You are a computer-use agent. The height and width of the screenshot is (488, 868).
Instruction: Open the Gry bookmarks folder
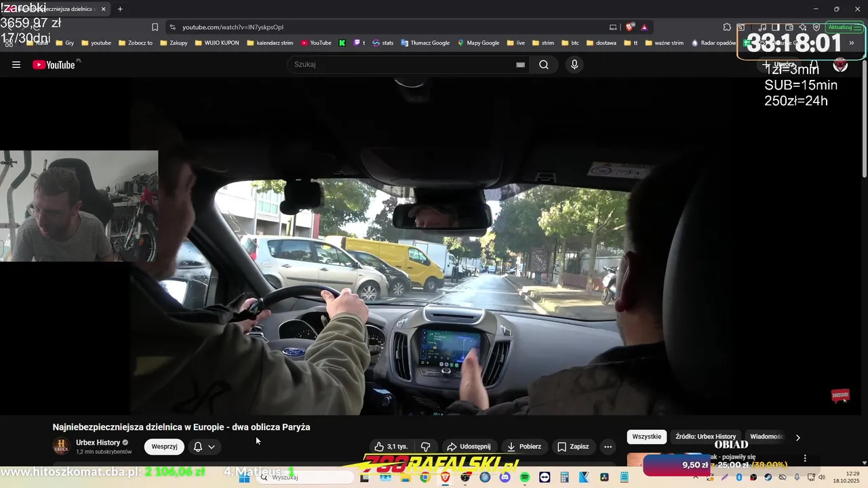tap(64, 43)
